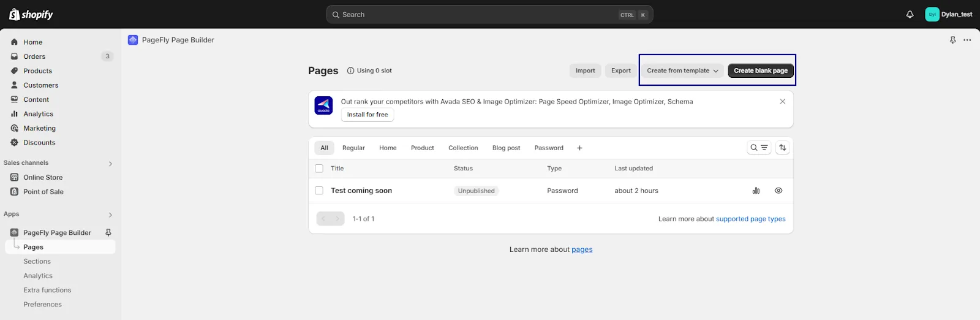The width and height of the screenshot is (980, 320).
Task: Check the Test coming soon row checkbox
Action: tap(319, 191)
